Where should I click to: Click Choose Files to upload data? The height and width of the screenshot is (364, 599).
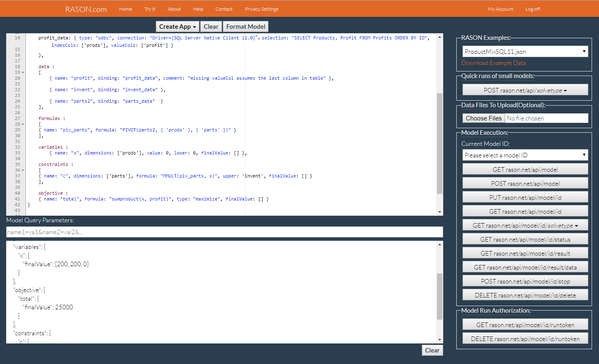pyautogui.click(x=483, y=118)
